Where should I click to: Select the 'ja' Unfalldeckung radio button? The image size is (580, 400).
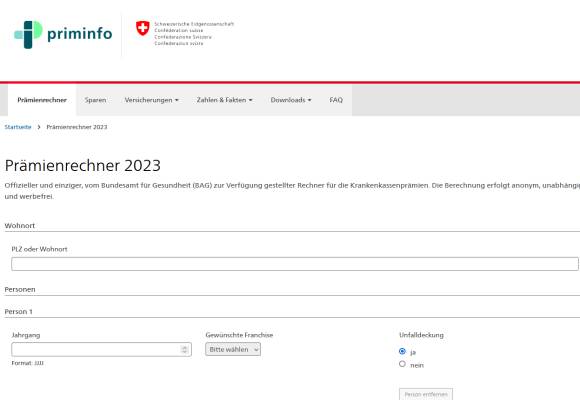click(x=402, y=351)
